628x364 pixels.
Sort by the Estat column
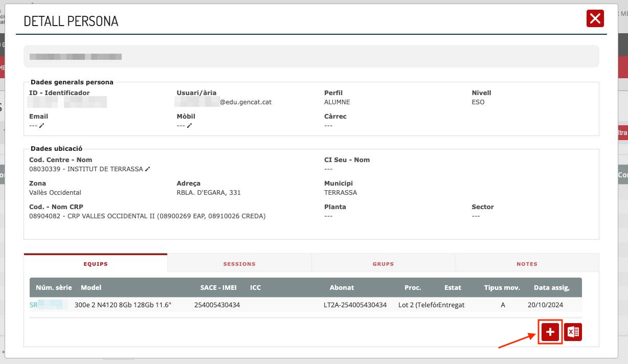(453, 288)
